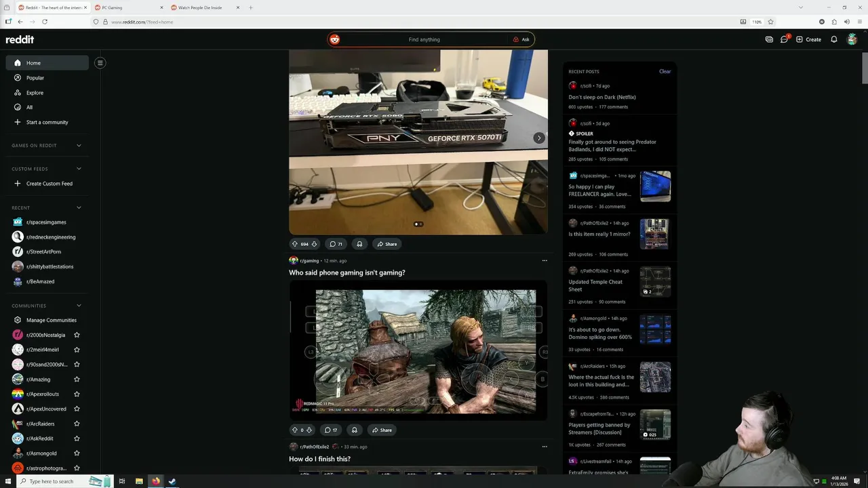Open more options for r/PathOfExile2 post
The height and width of the screenshot is (488, 868).
[x=545, y=447]
